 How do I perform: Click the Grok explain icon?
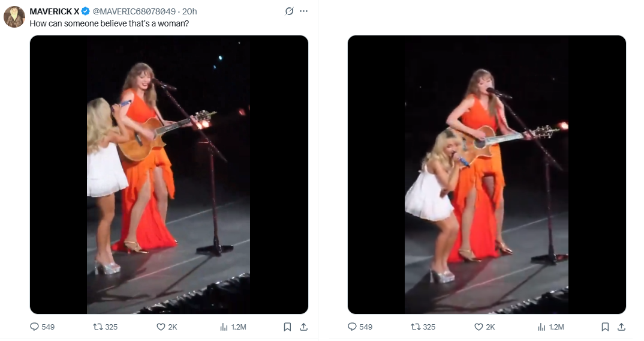click(288, 11)
